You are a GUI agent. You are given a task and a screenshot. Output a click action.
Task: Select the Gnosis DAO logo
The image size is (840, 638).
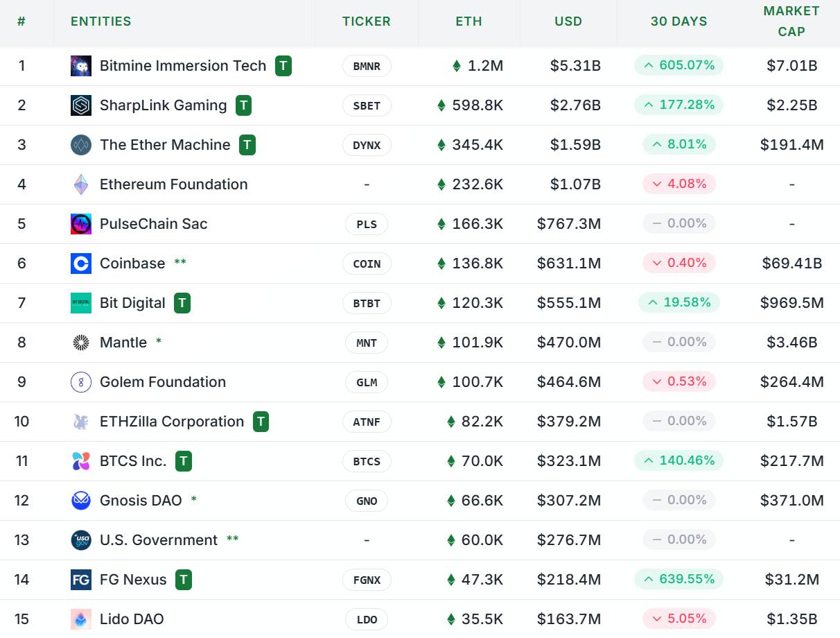coord(81,501)
